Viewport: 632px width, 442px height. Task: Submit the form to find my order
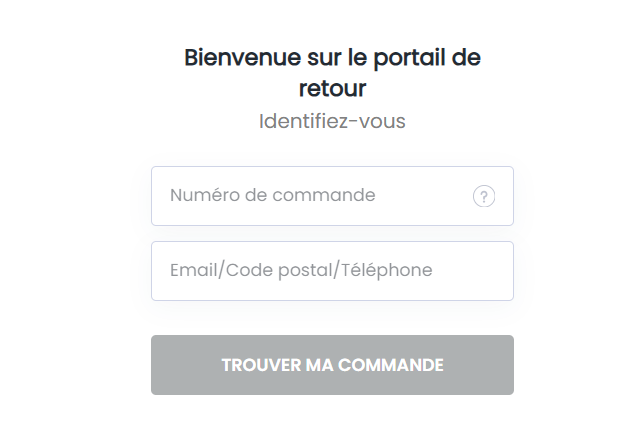point(332,365)
